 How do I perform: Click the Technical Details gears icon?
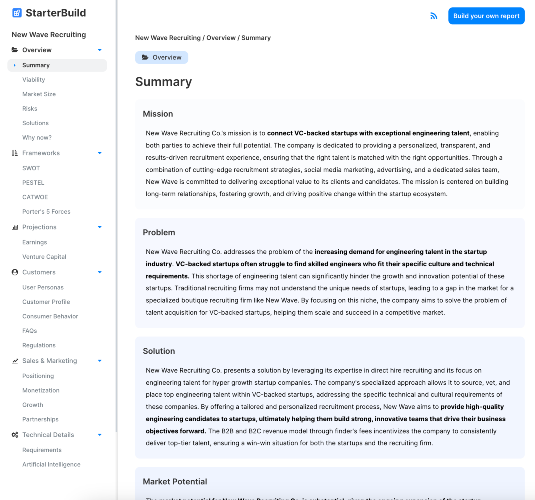(15, 435)
